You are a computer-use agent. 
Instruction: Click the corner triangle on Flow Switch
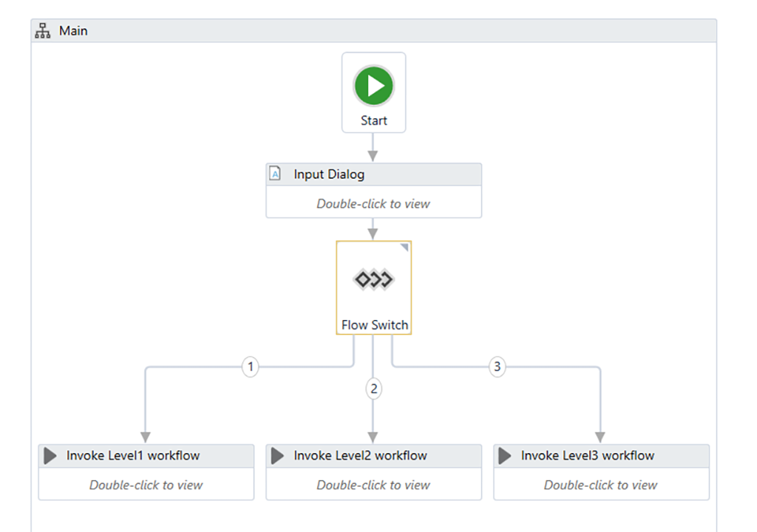404,248
